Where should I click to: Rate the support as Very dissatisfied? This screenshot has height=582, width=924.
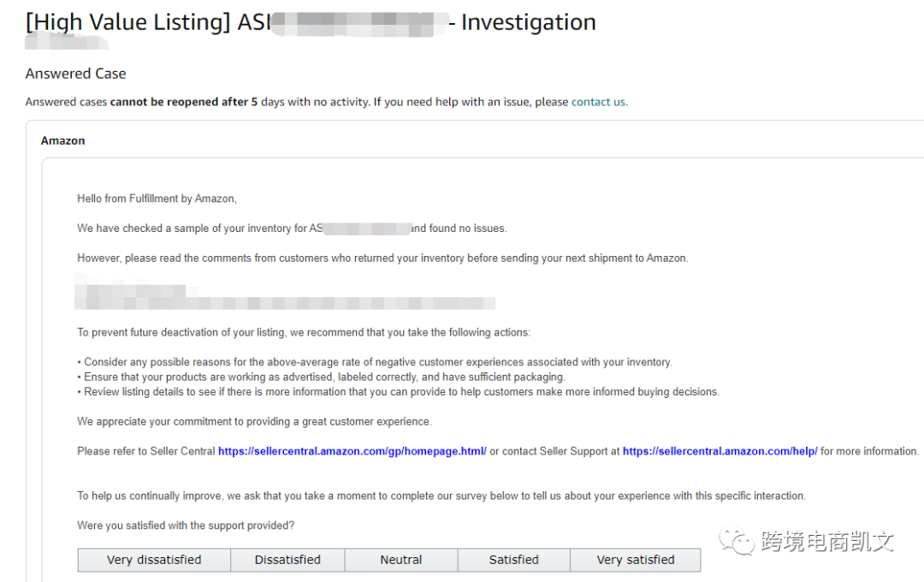154,560
